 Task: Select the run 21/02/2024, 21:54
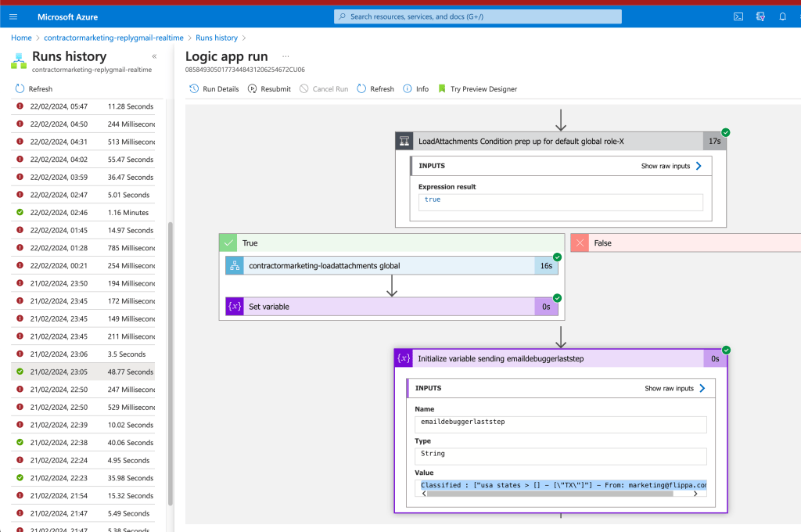83,496
